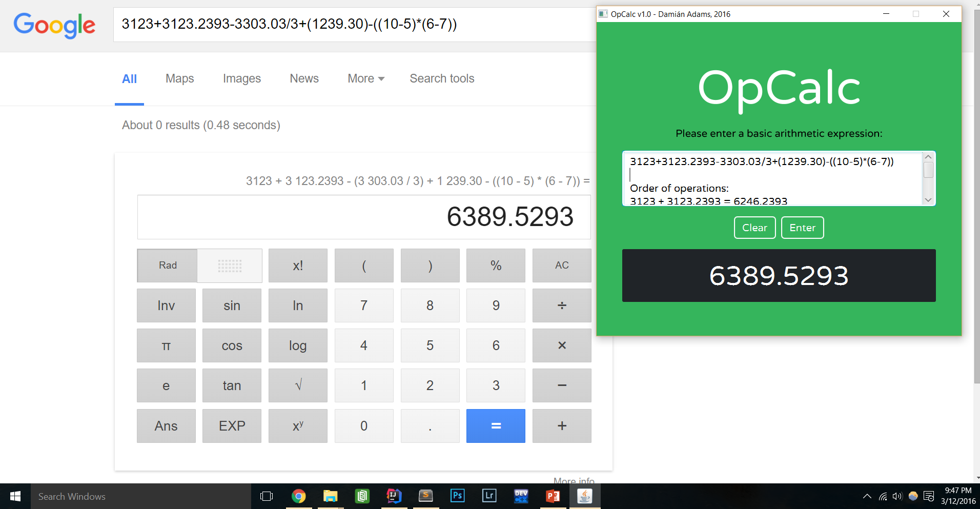The width and height of the screenshot is (980, 509).
Task: Open the Search tools menu
Action: coord(442,78)
